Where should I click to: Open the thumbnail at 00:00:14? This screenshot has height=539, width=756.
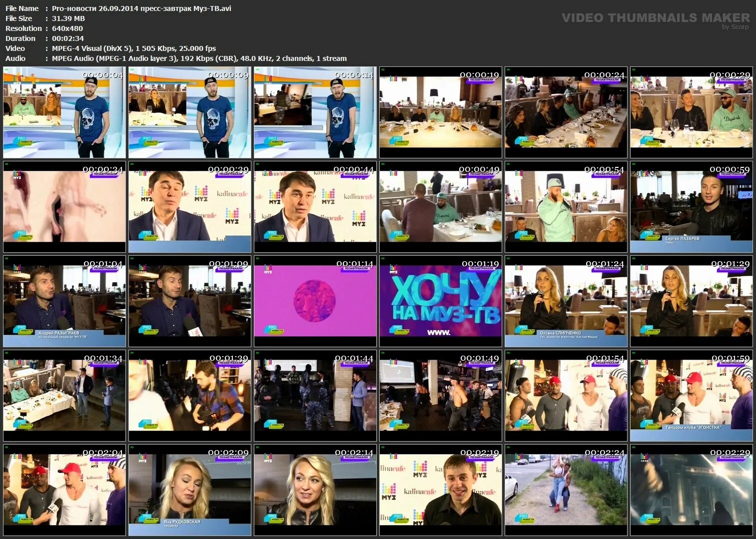[315, 112]
